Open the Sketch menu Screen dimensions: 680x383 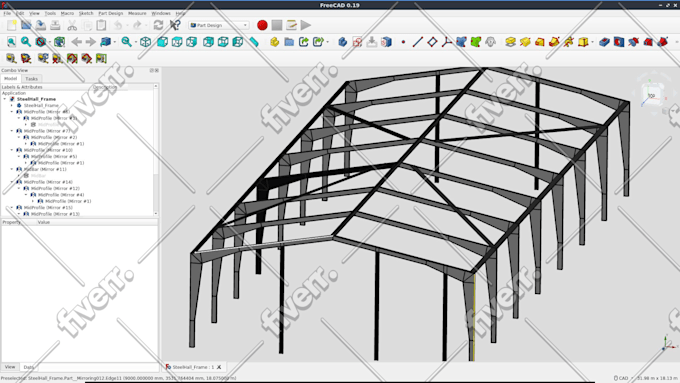click(x=86, y=13)
